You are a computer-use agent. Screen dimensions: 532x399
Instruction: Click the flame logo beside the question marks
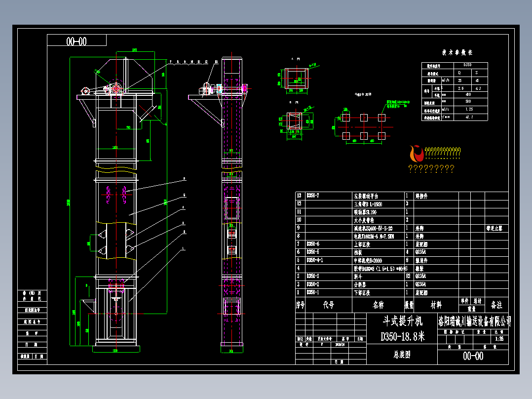coord(417,153)
